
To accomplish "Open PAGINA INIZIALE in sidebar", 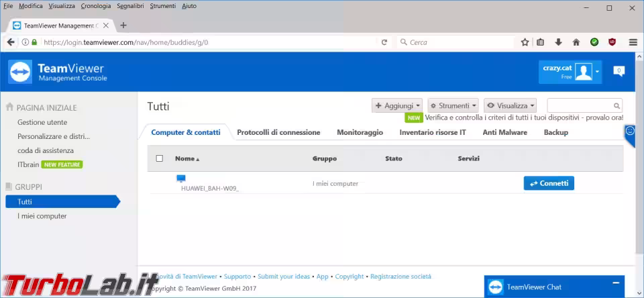I will (x=46, y=107).
